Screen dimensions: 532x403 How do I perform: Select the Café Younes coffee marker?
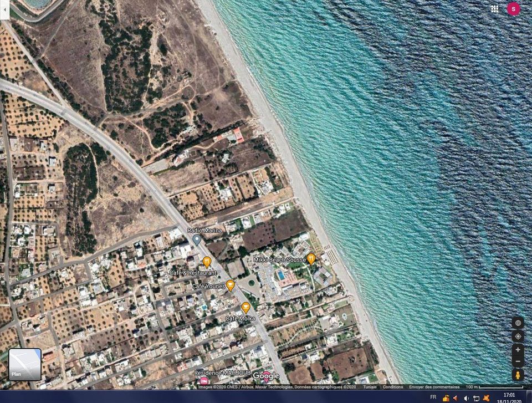pos(230,285)
